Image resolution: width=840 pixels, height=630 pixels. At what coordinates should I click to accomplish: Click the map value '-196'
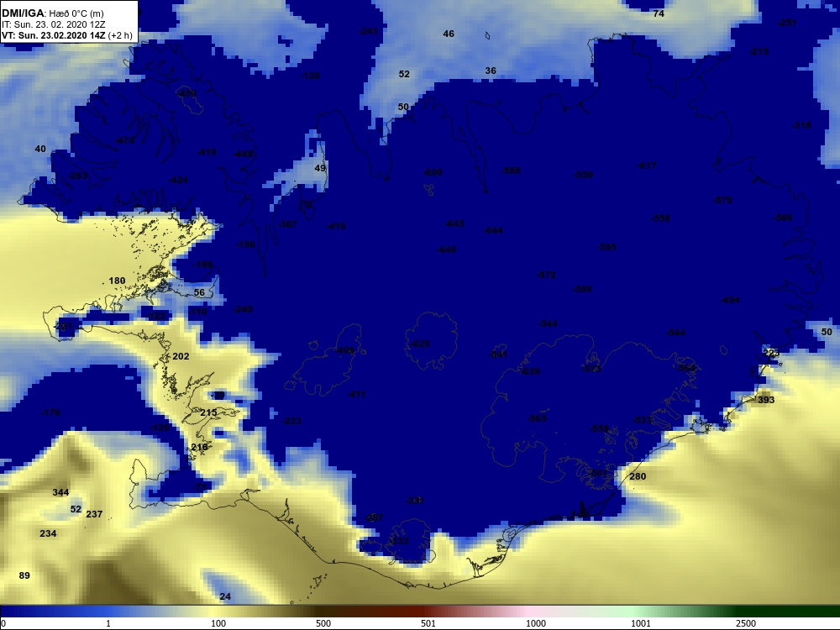tap(245, 244)
